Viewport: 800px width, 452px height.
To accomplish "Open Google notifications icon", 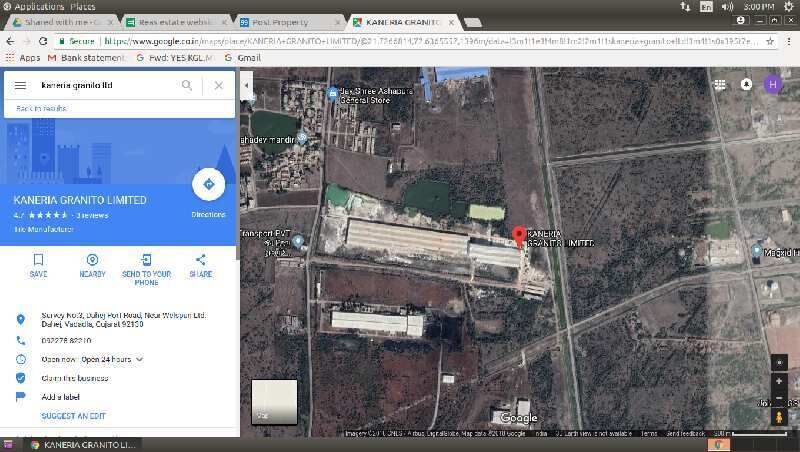I will tap(746, 84).
